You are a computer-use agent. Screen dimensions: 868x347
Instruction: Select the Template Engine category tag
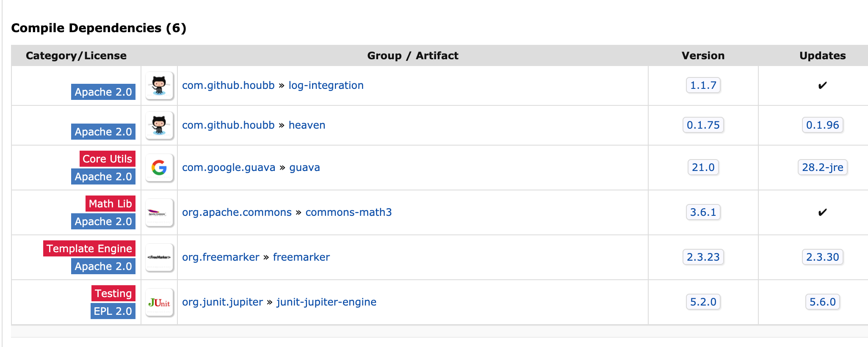(89, 248)
